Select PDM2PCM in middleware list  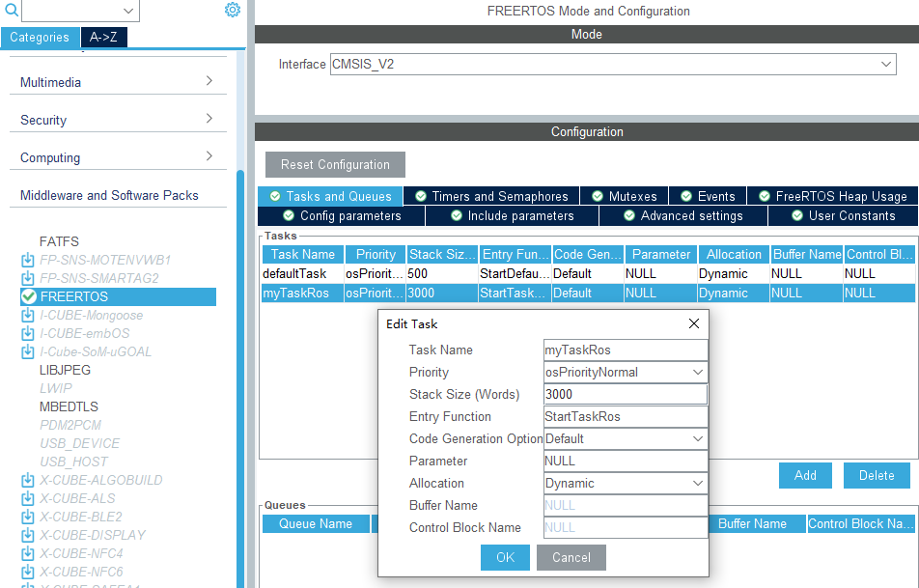tap(70, 425)
